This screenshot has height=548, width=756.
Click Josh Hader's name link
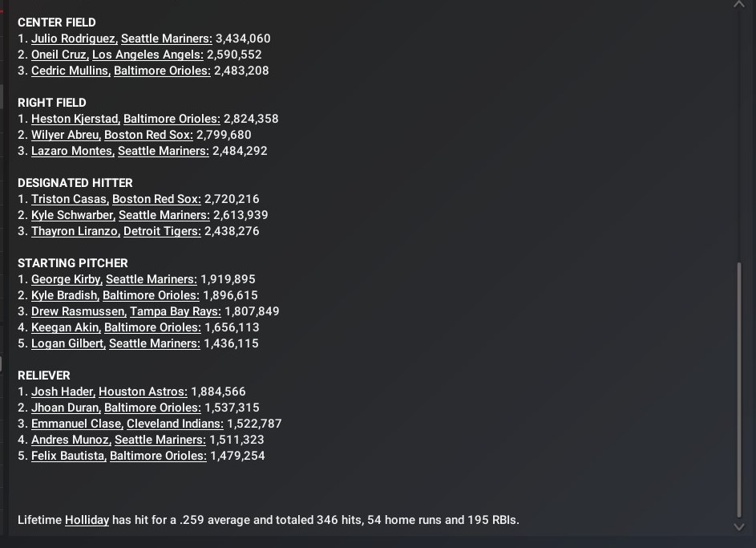63,392
